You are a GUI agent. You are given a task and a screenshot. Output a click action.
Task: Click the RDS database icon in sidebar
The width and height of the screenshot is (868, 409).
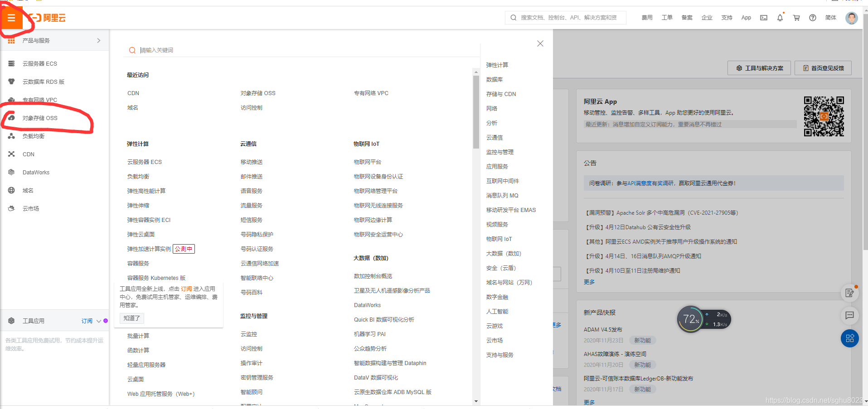tap(11, 82)
